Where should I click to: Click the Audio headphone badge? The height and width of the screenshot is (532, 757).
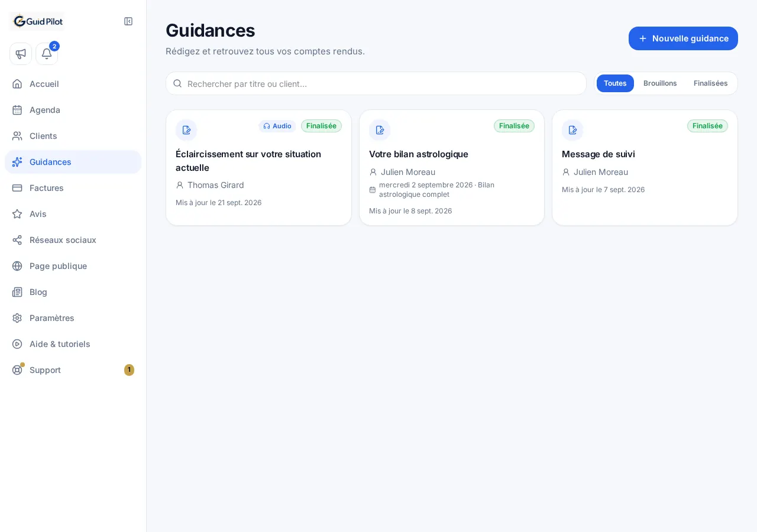click(277, 126)
